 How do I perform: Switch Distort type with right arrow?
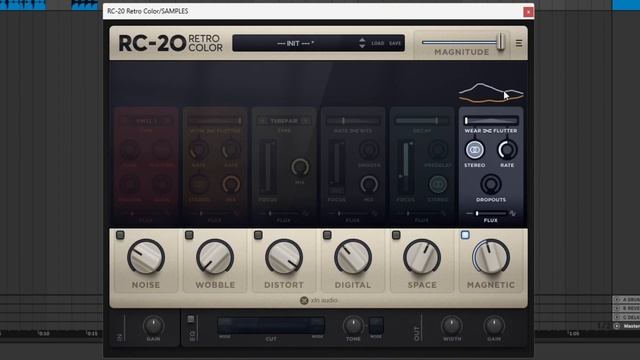pyautogui.click(x=305, y=121)
